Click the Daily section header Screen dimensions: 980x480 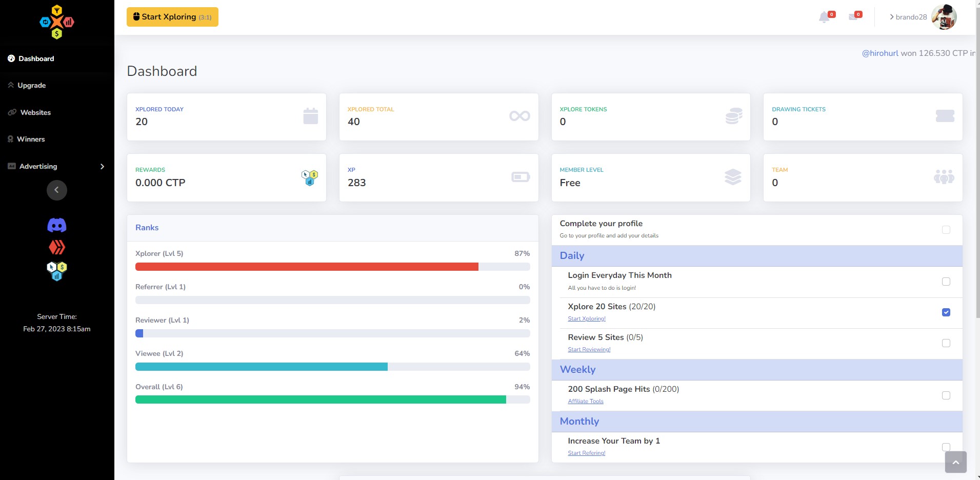pos(757,256)
